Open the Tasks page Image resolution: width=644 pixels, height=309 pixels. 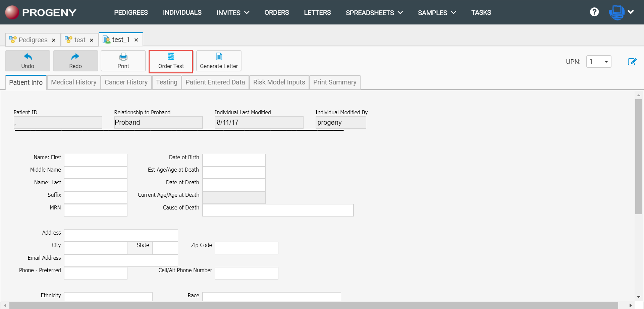click(x=481, y=13)
